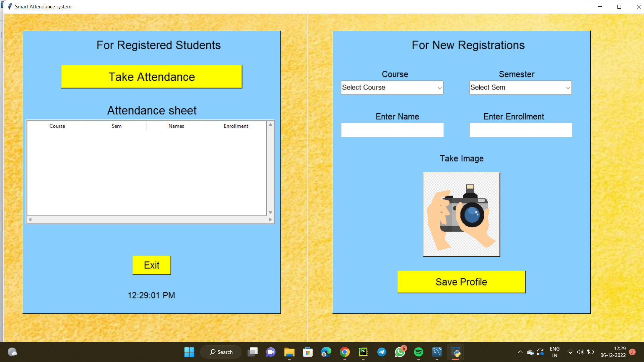Expand hidden icons in the system tray
Screen dimensions: 644x362
click(x=520, y=352)
